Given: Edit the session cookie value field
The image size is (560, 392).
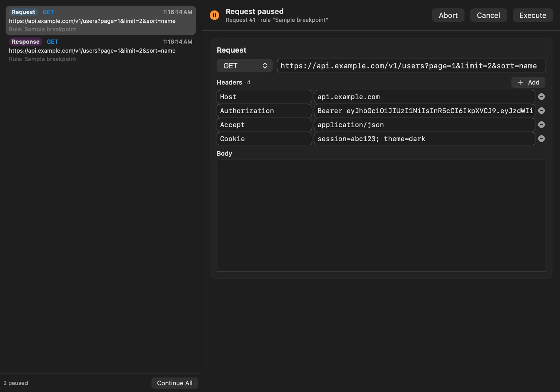Looking at the screenshot, I should [x=424, y=139].
